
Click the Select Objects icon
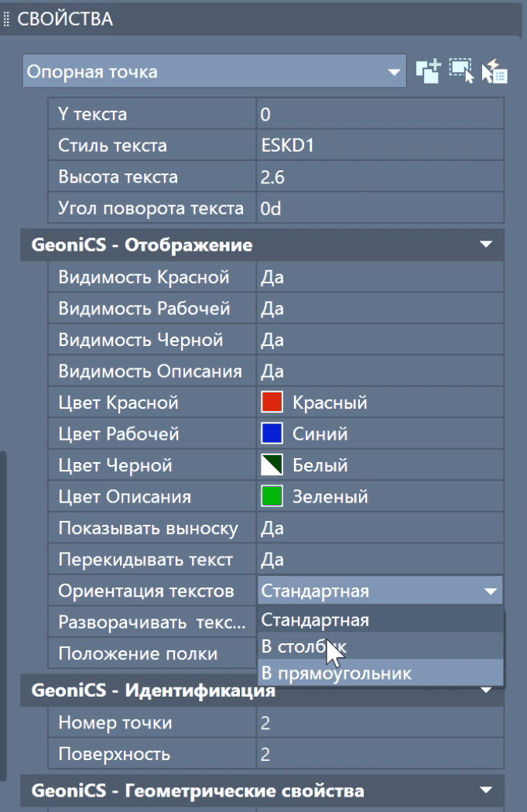(x=461, y=71)
